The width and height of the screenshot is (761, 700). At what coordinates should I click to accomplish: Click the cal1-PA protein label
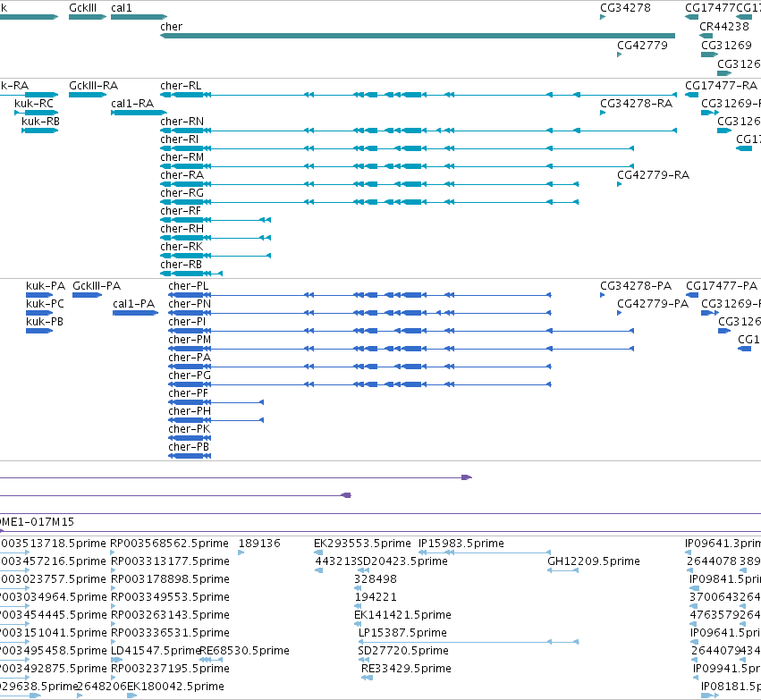(133, 304)
